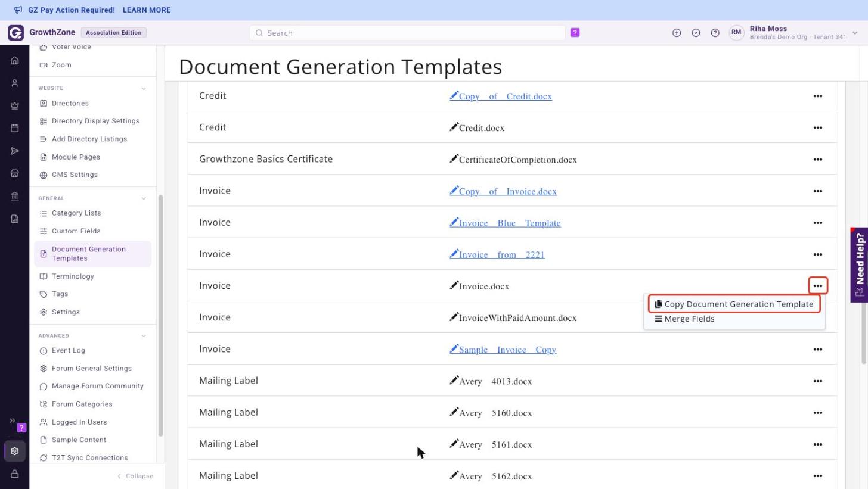Open the Need Help? side tab

[x=859, y=265]
